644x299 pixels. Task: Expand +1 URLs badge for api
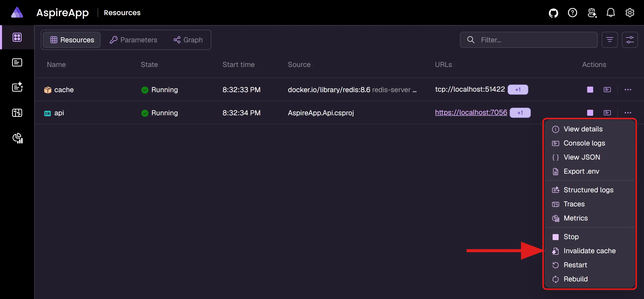520,113
